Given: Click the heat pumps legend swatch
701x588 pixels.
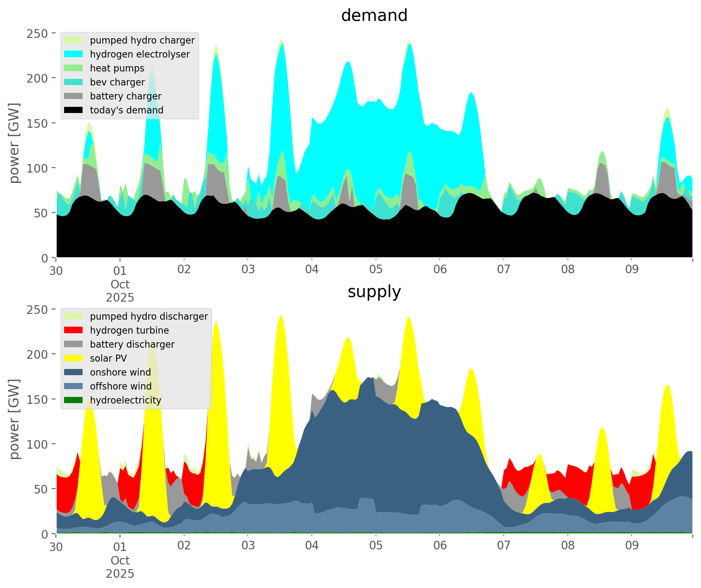Looking at the screenshot, I should pyautogui.click(x=74, y=68).
